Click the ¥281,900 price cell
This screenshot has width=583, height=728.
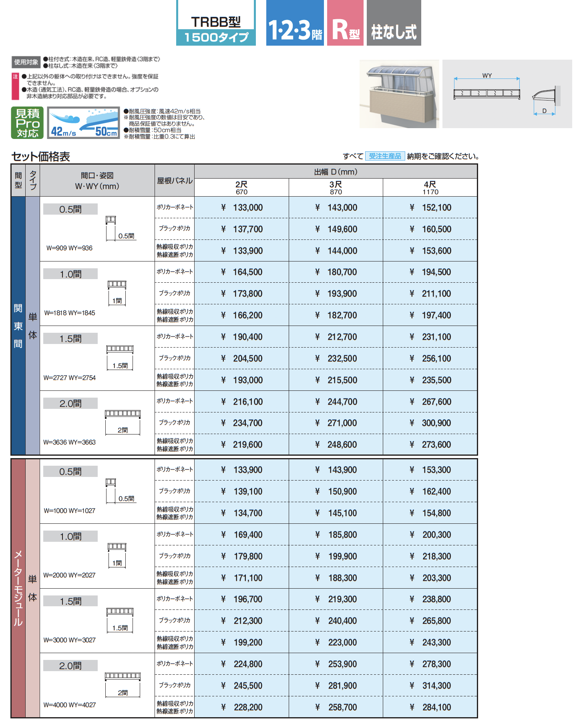[336, 686]
